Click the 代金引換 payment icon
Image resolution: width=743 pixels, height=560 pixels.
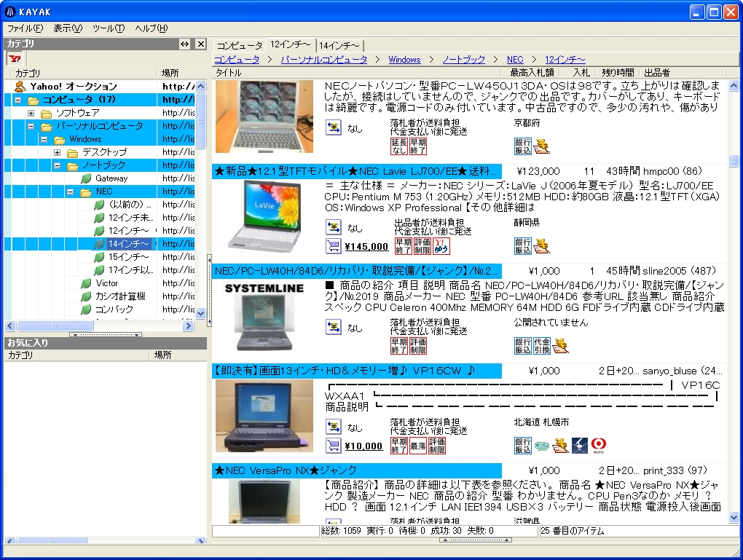[542, 346]
